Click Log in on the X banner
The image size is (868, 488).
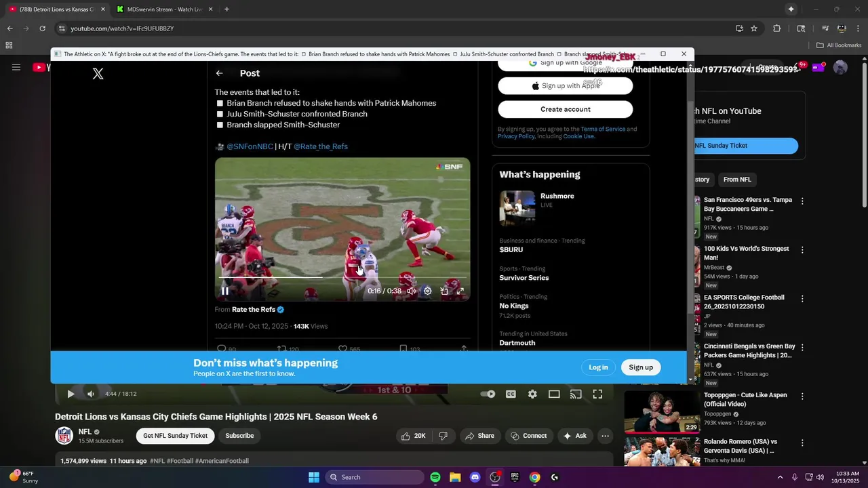click(x=598, y=367)
